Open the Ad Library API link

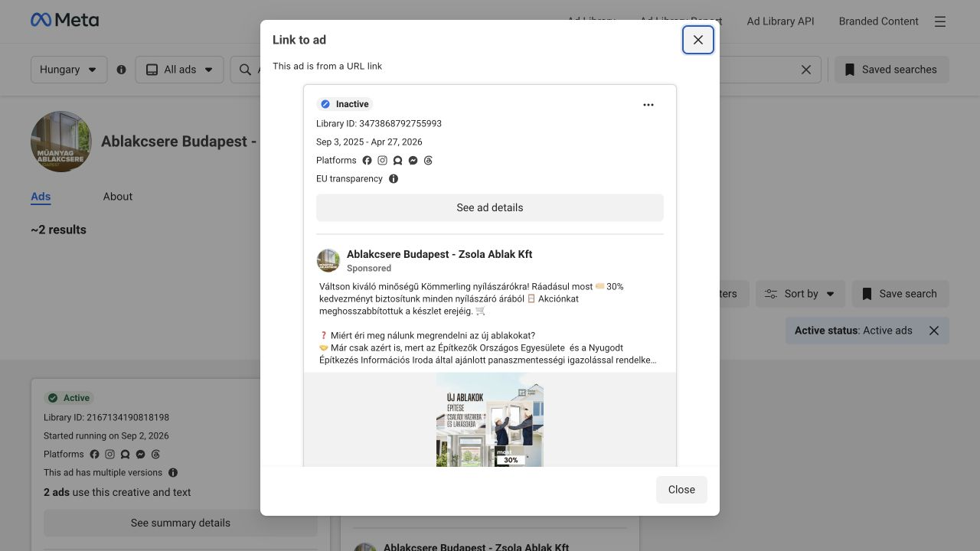pos(780,21)
